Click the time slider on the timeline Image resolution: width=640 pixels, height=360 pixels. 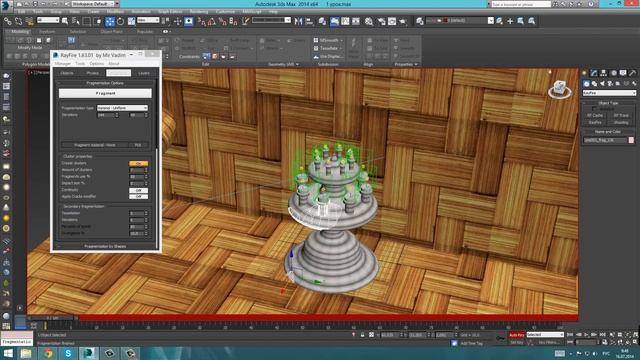tap(51, 318)
